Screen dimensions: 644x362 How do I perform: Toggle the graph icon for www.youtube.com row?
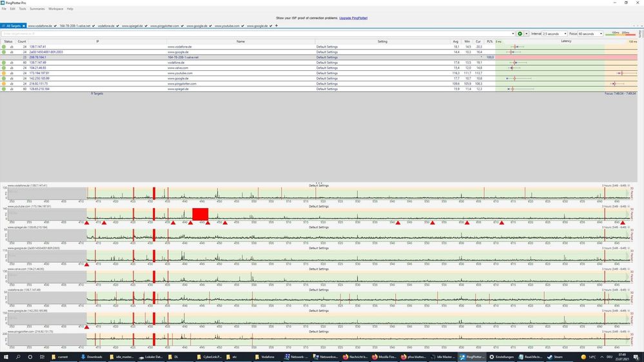[x=12, y=73]
